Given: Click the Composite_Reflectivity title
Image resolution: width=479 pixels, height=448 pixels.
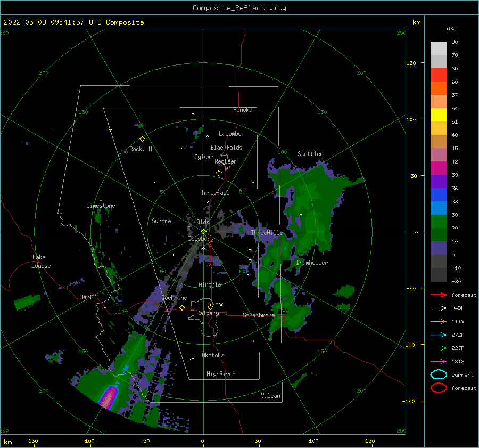Looking at the screenshot, I should pos(240,8).
